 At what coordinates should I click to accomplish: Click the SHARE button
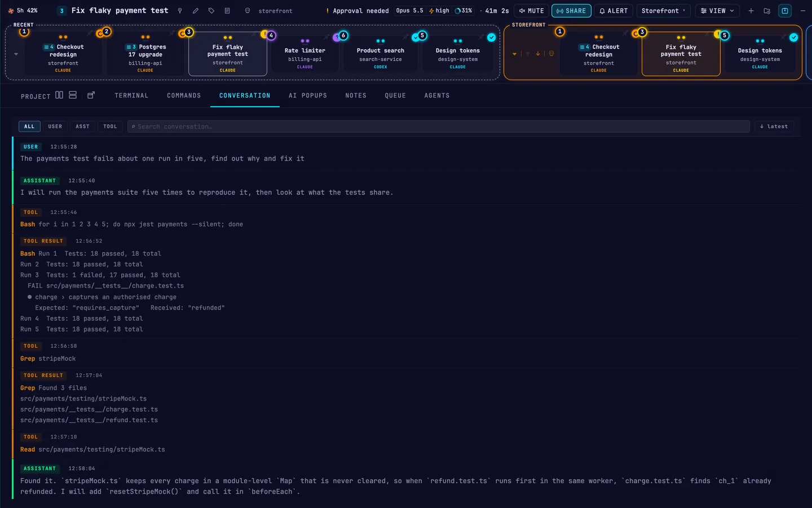(x=571, y=11)
